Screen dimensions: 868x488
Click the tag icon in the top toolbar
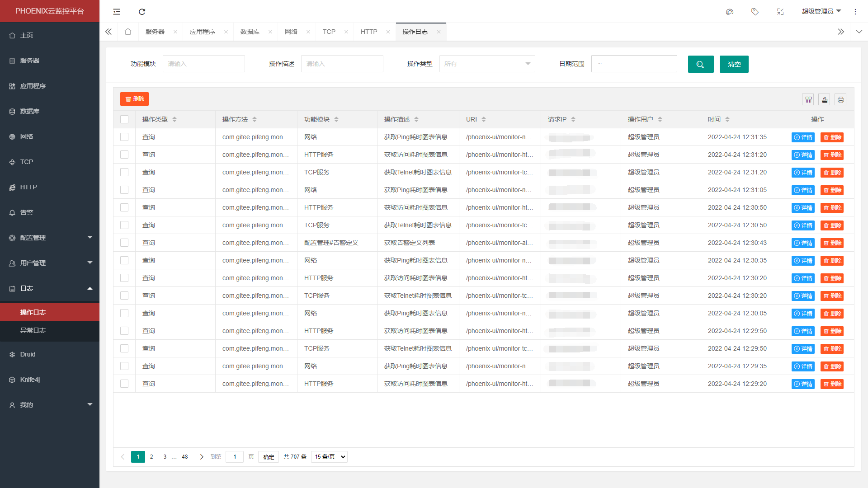click(755, 12)
